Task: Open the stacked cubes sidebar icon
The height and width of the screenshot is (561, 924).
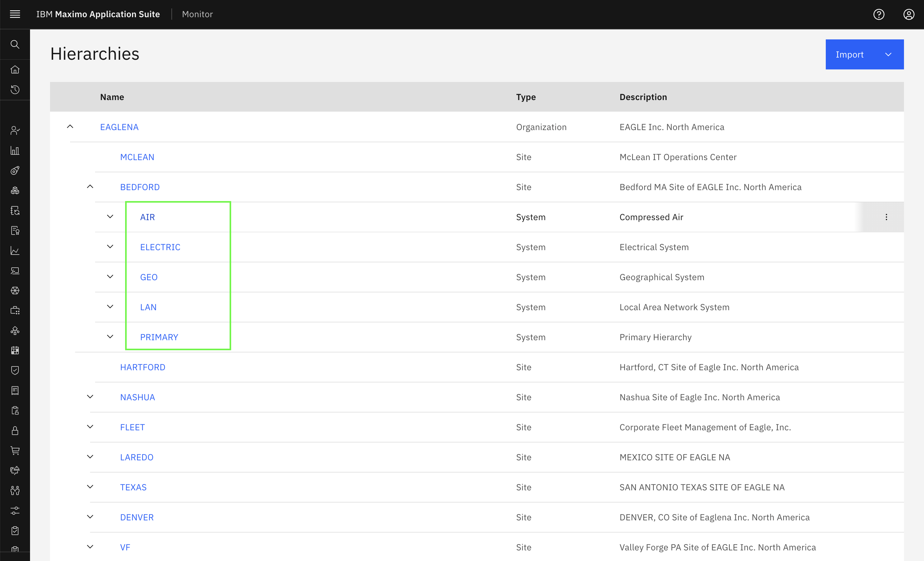Action: pos(15,190)
